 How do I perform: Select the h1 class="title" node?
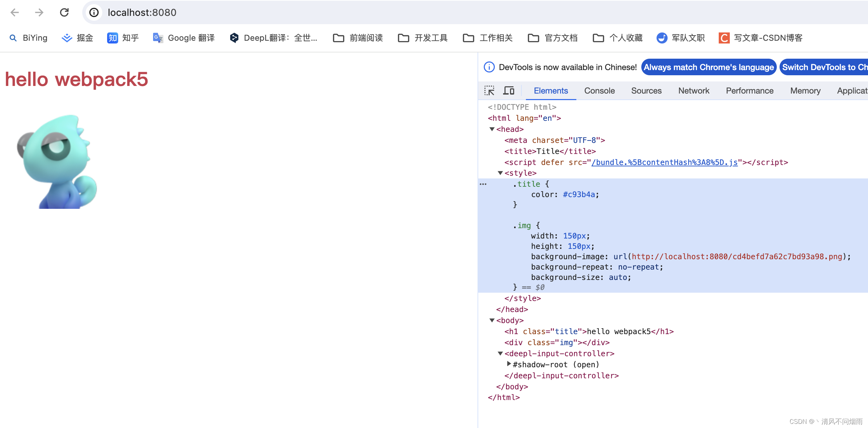[589, 331]
